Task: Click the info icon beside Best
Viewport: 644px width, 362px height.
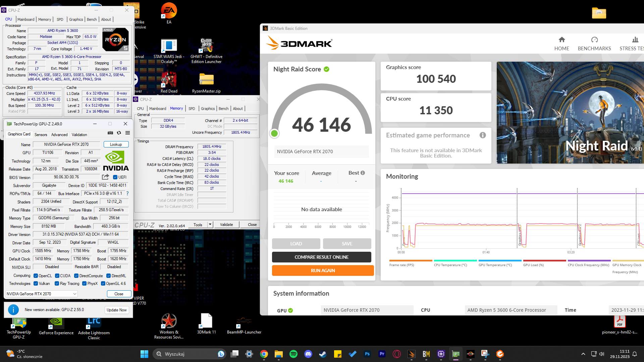Action: (x=363, y=173)
